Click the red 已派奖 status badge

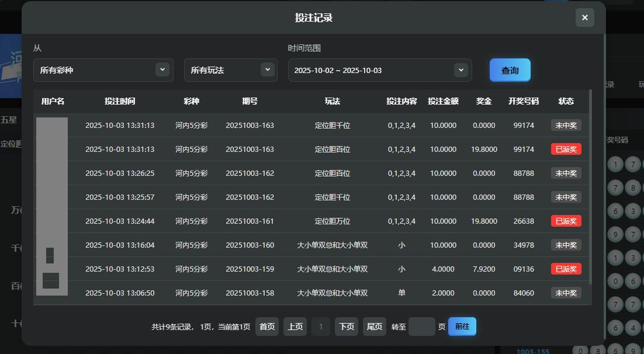pos(566,149)
